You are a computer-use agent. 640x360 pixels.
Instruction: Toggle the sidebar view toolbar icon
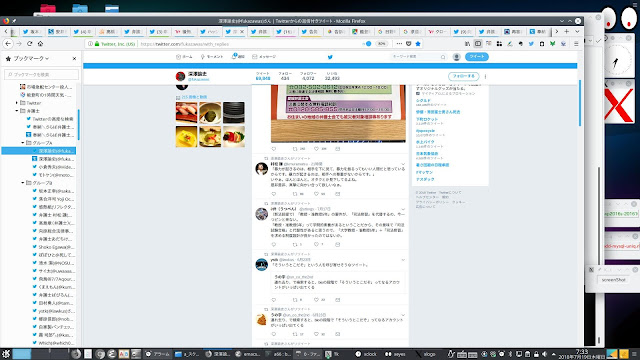tap(478, 44)
